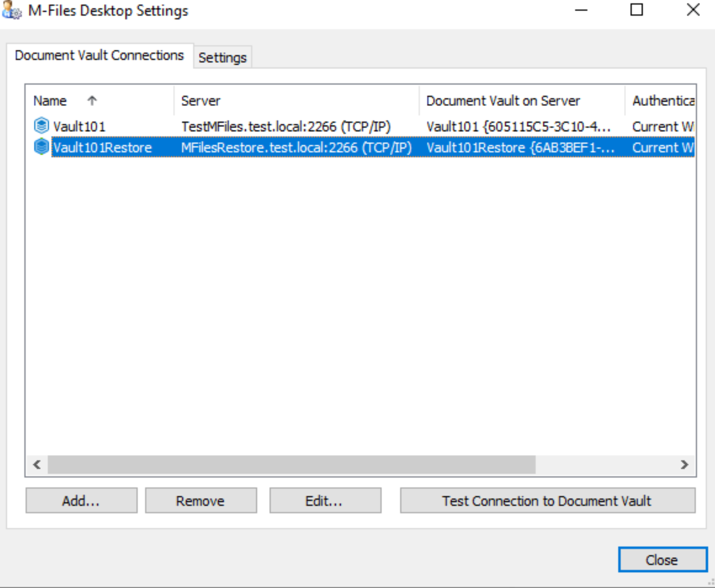Click the horizontal scrollbar thumb
The image size is (715, 588).
pos(292,465)
